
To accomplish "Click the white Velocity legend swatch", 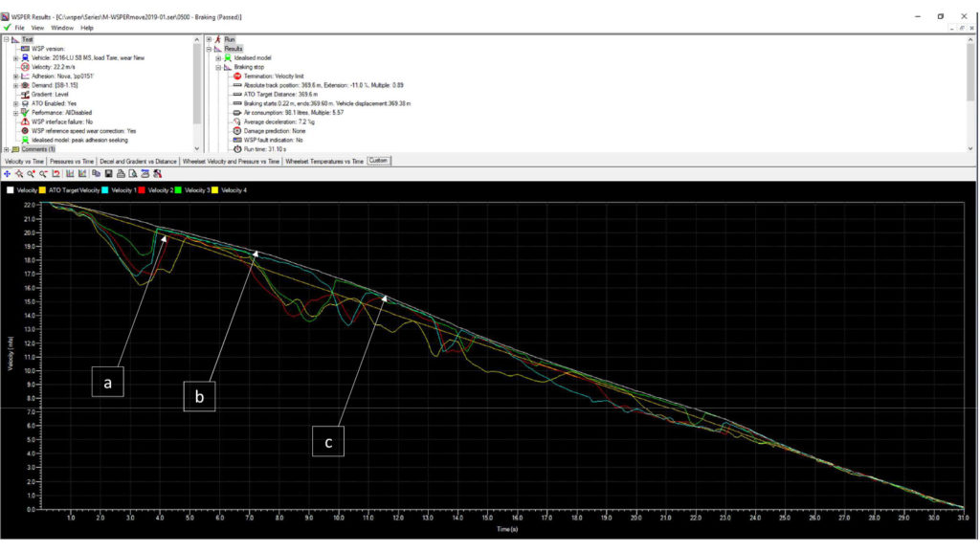I will tap(10, 189).
